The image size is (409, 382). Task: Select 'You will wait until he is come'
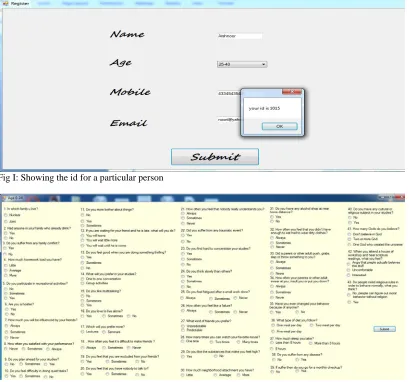coord(83,246)
